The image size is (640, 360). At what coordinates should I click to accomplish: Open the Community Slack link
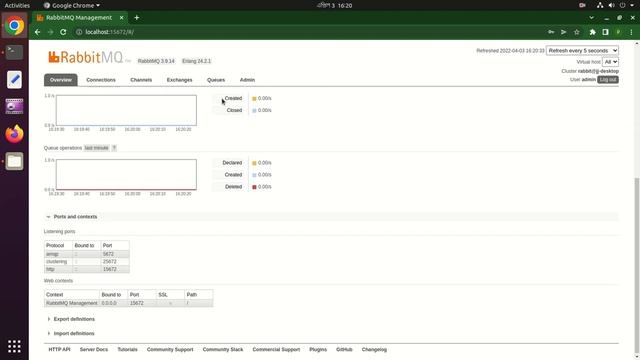(223, 350)
